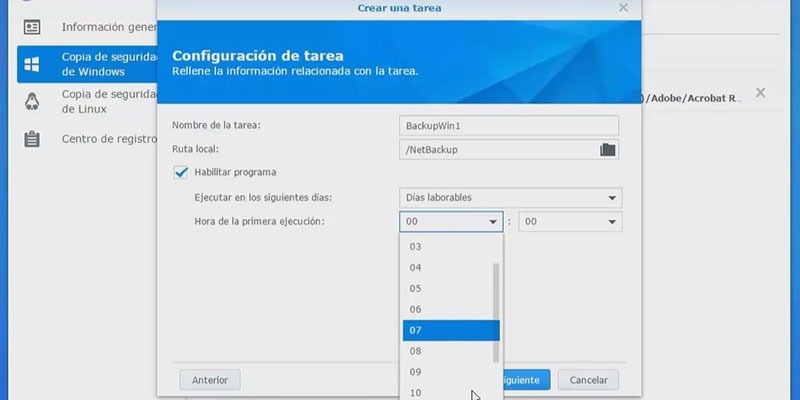Choose hour 10 from the list
800x400 pixels.
coord(451,393)
